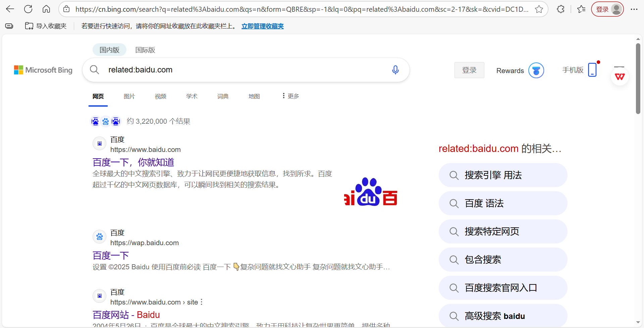Search related suggestion 百度搜索官网入口
644x328 pixels.
[x=503, y=288]
